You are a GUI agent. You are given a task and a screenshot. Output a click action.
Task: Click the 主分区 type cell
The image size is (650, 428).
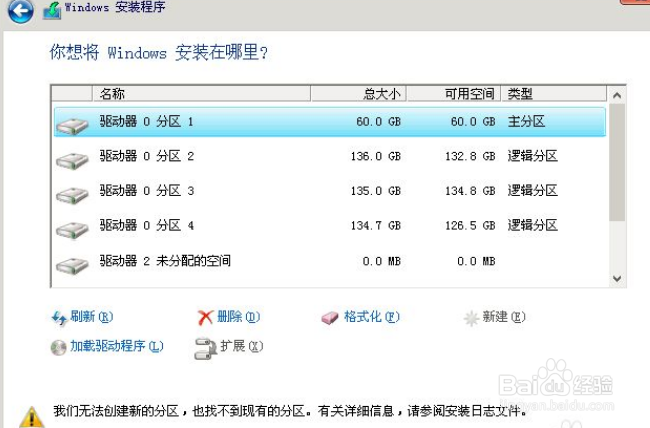point(526,122)
